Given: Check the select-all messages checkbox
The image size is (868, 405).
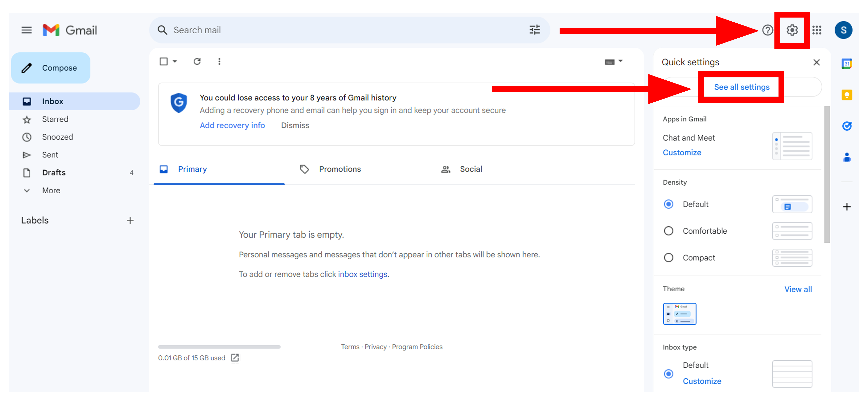Looking at the screenshot, I should point(164,61).
